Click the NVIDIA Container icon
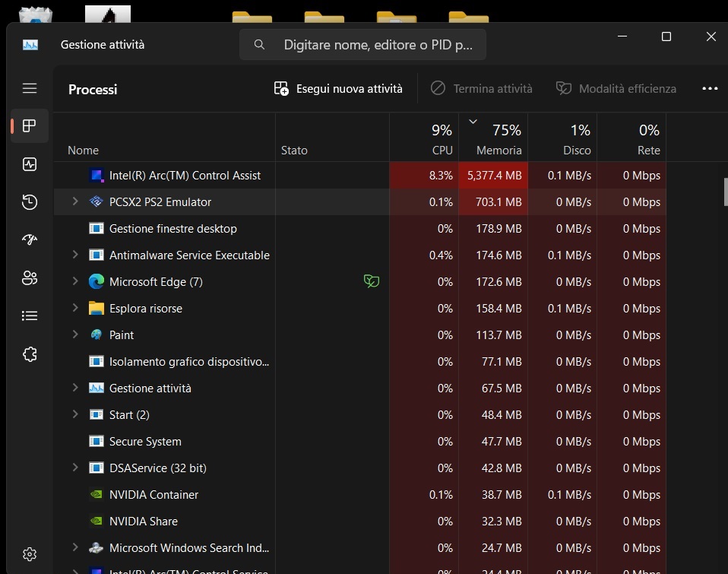The height and width of the screenshot is (574, 728). [97, 494]
